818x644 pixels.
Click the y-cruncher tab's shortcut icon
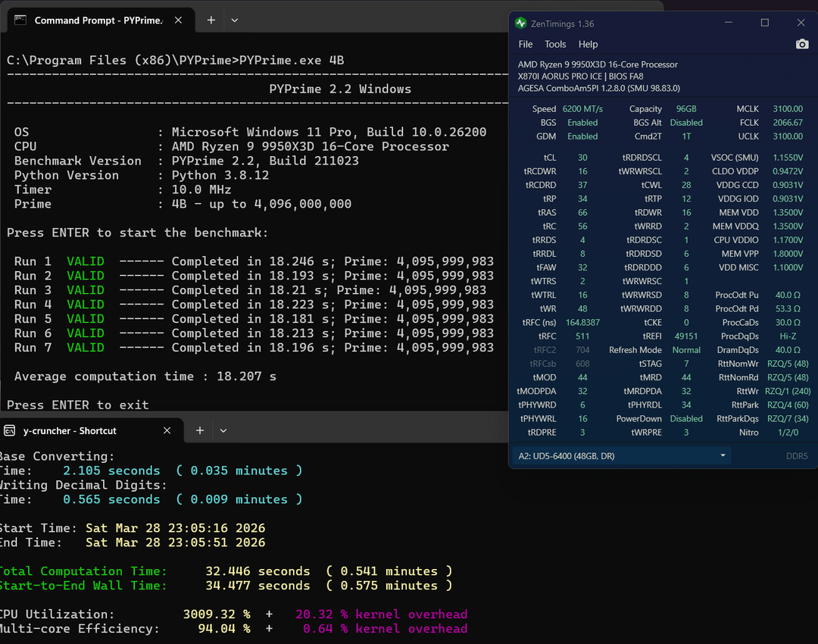10,430
